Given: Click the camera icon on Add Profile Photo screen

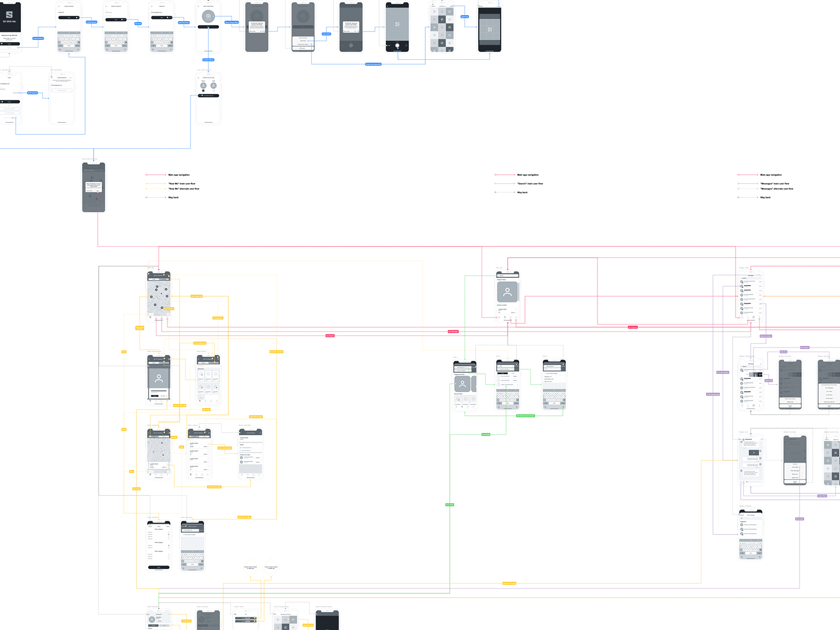Looking at the screenshot, I should click(x=208, y=16).
